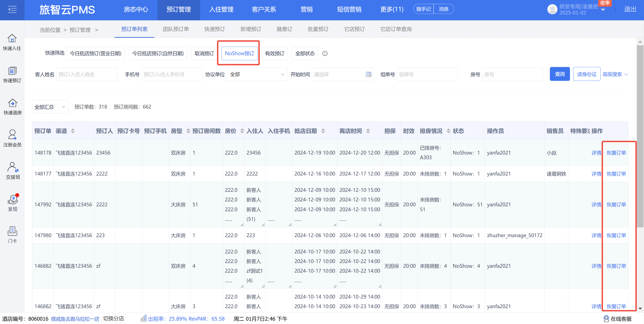644x324 pixels.
Task: Open the 更多(11) menu
Action: coord(392,9)
